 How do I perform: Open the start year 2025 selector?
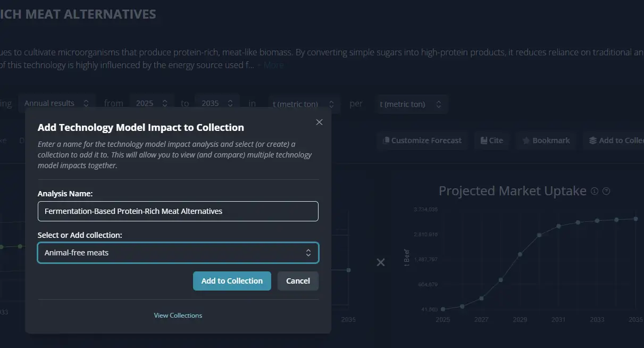click(152, 103)
